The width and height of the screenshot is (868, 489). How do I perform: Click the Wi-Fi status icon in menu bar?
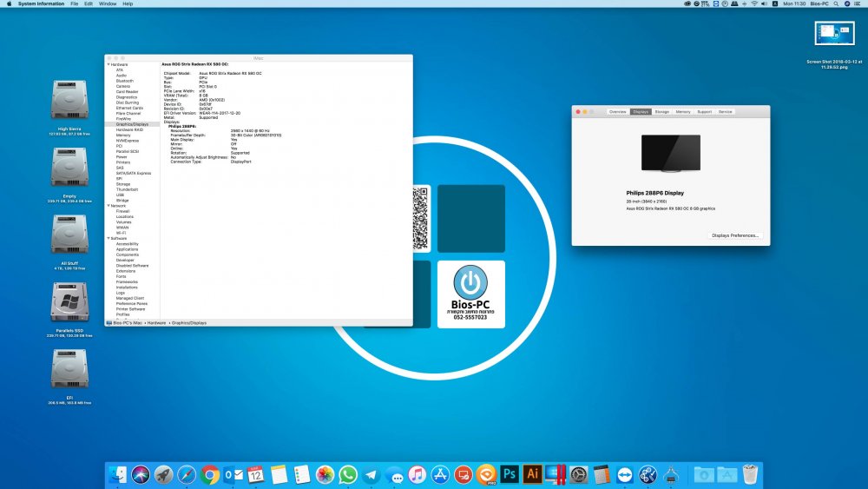(754, 3)
